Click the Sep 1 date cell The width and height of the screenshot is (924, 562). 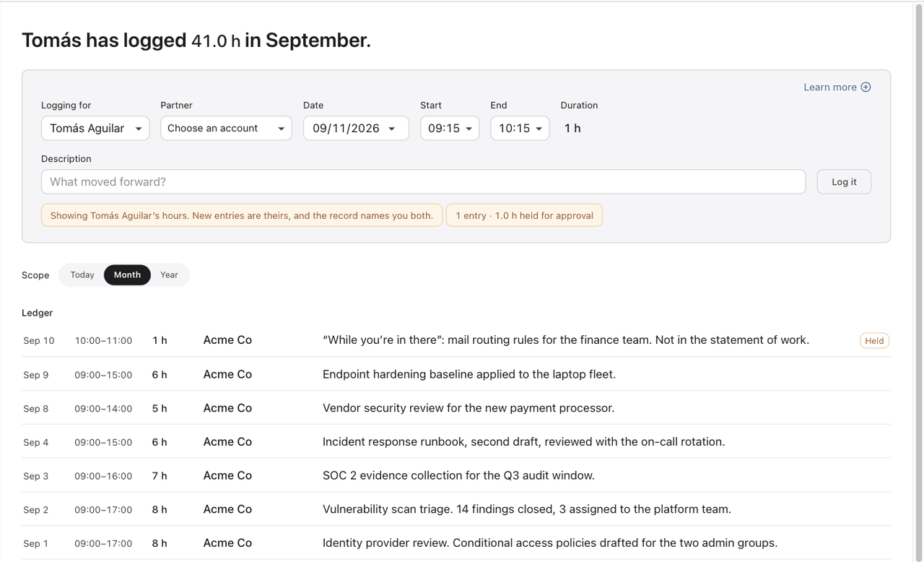(36, 544)
